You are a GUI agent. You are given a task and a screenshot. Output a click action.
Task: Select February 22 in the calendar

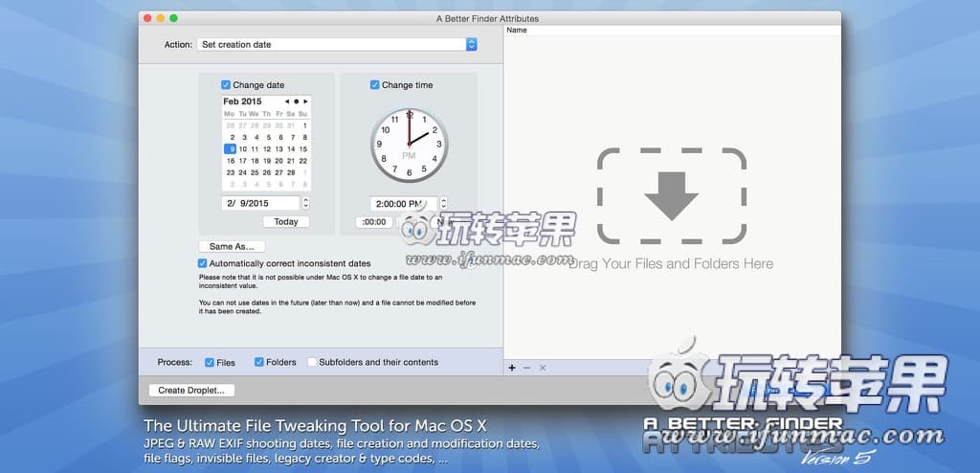pyautogui.click(x=303, y=161)
